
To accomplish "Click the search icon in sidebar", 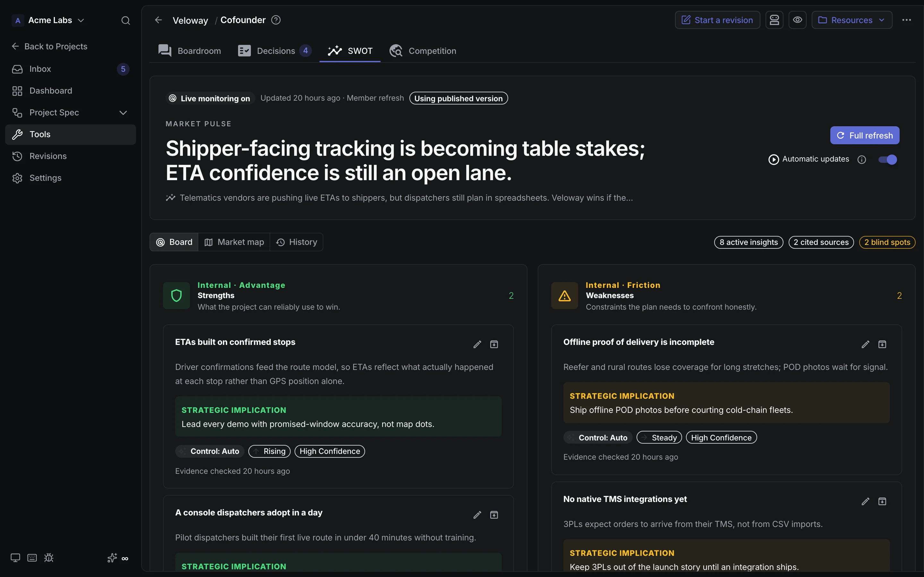I will pyautogui.click(x=126, y=20).
